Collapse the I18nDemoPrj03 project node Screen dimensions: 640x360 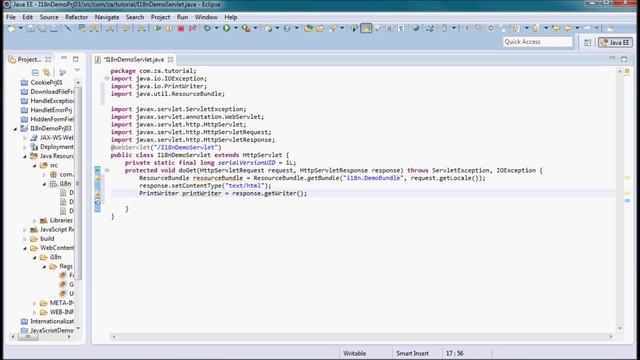click(x=16, y=129)
